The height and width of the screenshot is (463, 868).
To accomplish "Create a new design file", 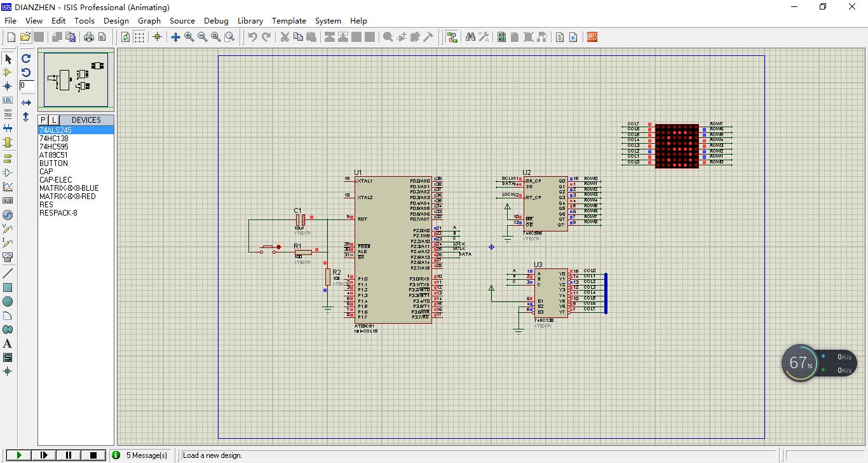I will 11,37.
